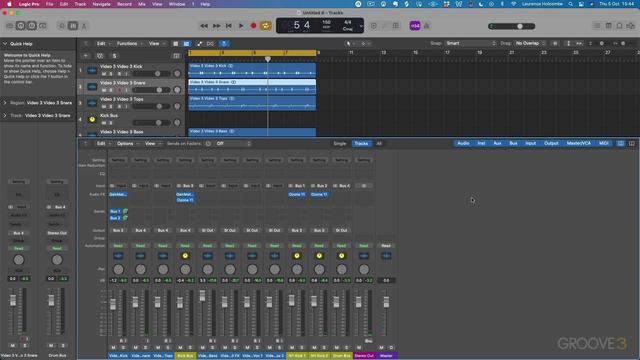Toggle the Audio channel strip filter button
Screen dimensions: 640x360
tap(463, 143)
